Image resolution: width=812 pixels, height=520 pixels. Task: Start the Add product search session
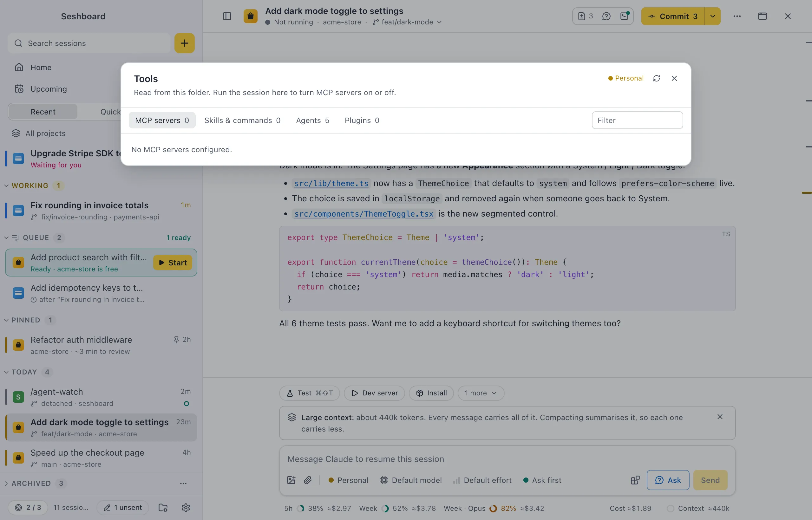[x=173, y=263]
